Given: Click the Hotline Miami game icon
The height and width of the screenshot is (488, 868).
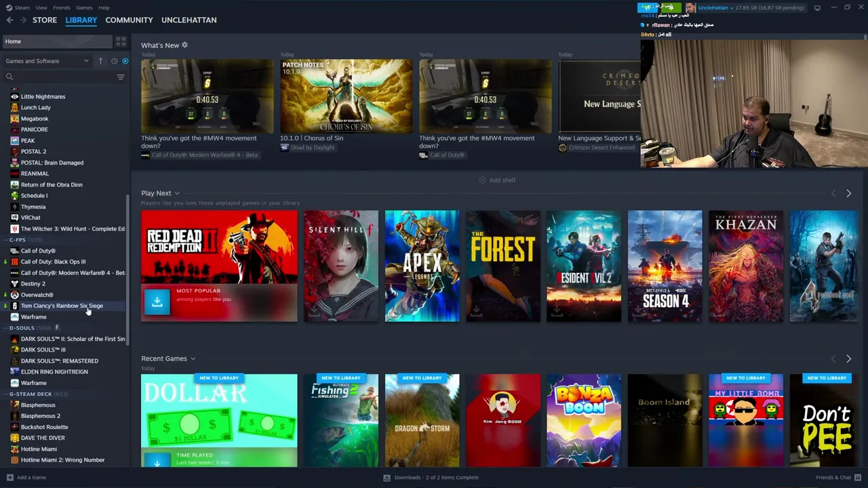Looking at the screenshot, I should pyautogui.click(x=14, y=449).
